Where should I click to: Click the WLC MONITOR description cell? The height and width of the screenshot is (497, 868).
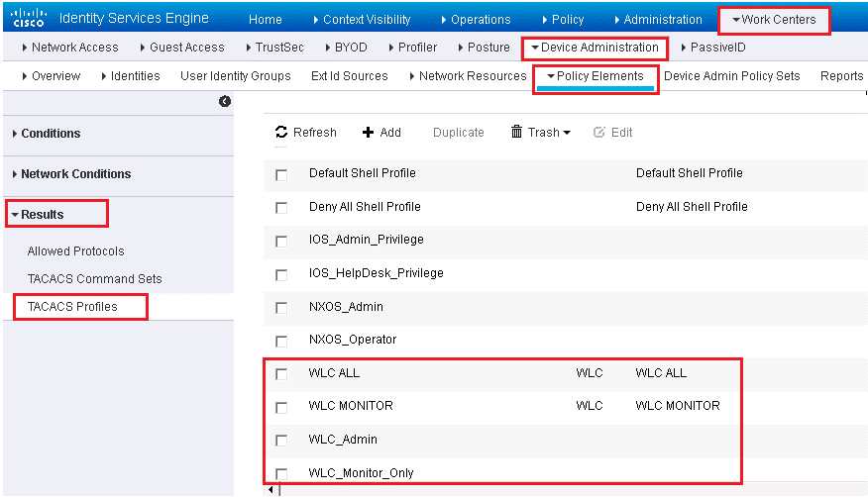tap(678, 406)
